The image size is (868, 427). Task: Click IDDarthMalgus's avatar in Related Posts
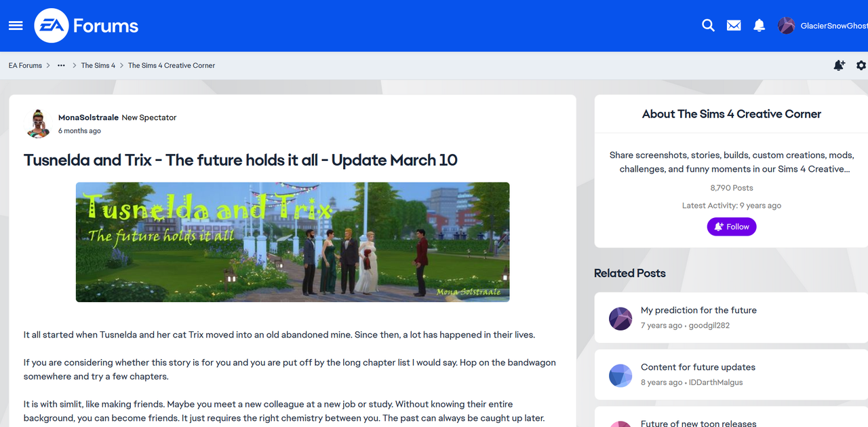pos(620,375)
